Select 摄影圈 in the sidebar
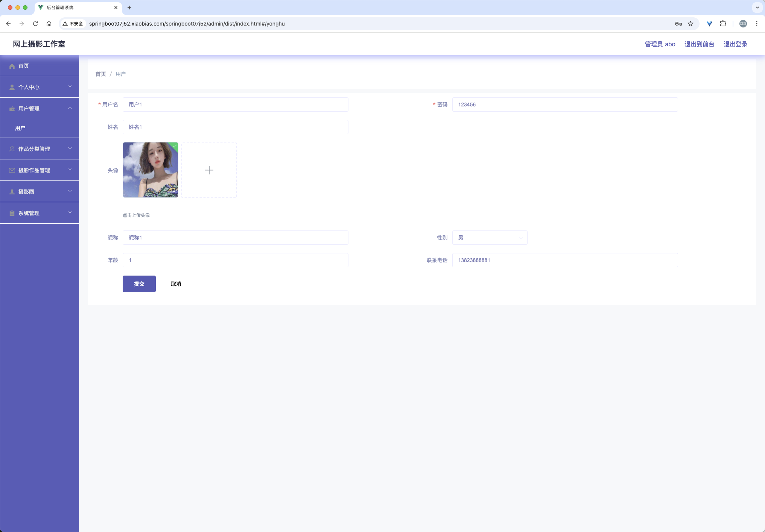Screen dimensions: 765x532 [40, 192]
